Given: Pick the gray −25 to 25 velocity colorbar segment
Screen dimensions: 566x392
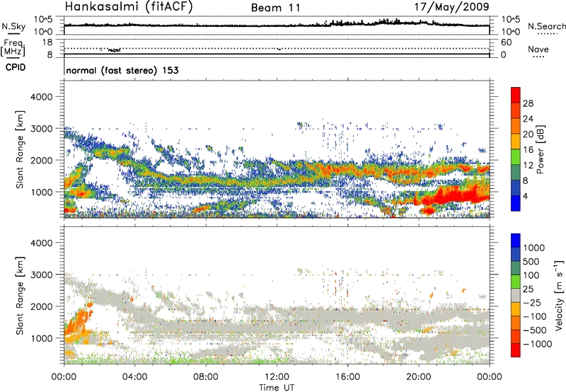Looking at the screenshot, I should tap(516, 295).
